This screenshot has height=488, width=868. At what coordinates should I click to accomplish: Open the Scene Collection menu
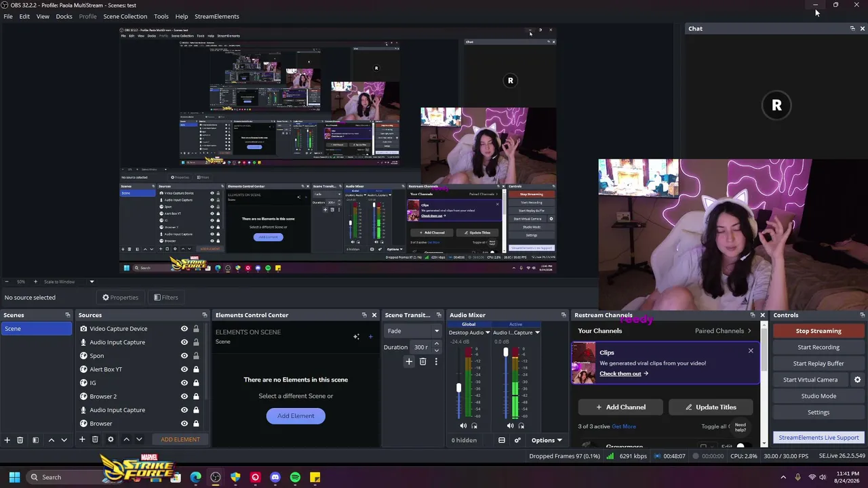125,16
